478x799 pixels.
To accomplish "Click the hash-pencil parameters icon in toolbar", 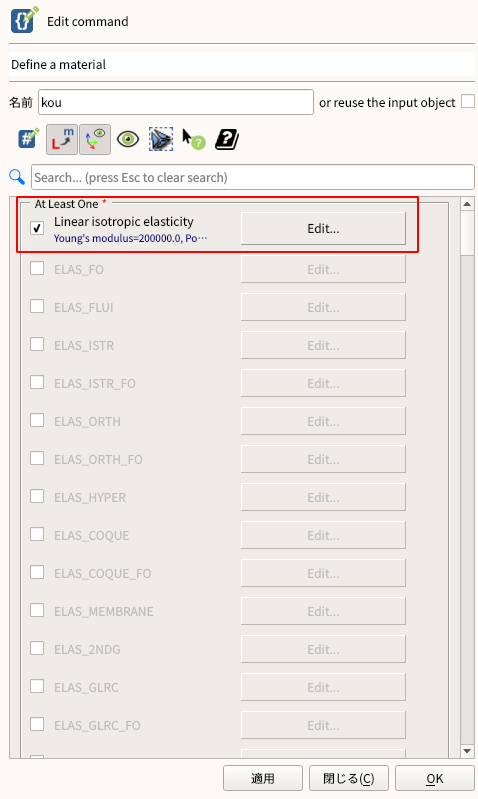I will click(x=29, y=139).
